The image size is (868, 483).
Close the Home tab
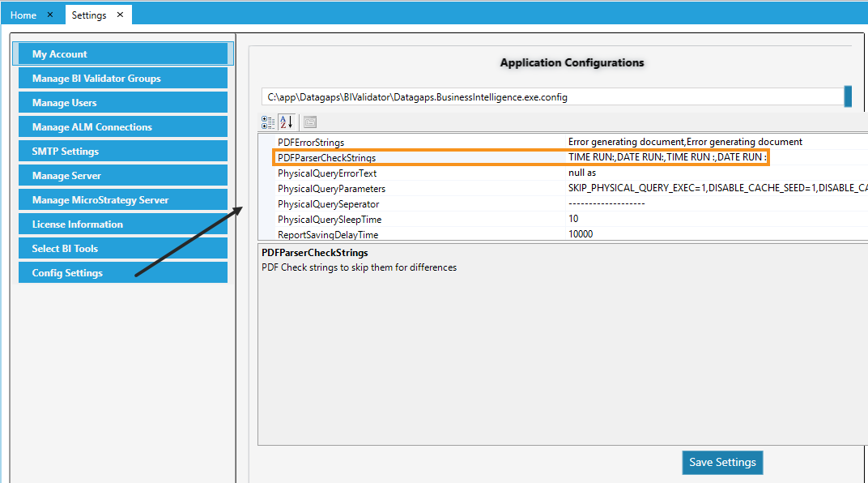coord(50,15)
